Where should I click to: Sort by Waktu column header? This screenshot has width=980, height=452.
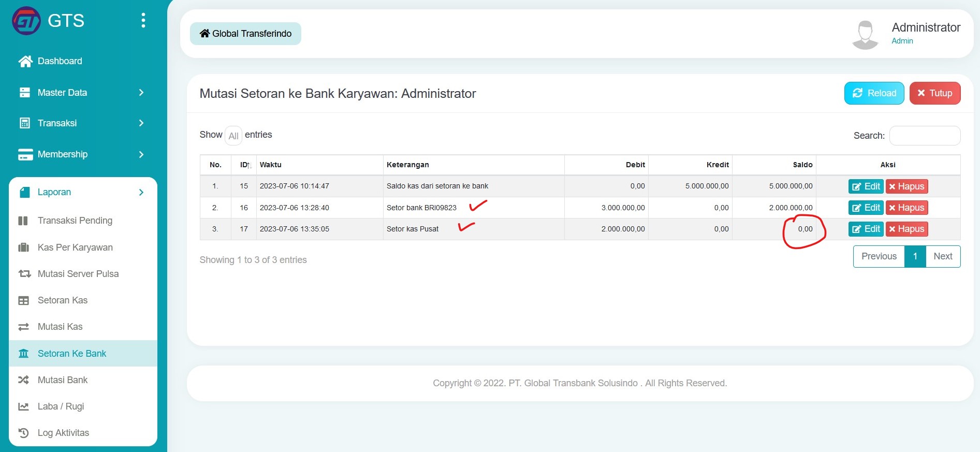click(x=319, y=165)
